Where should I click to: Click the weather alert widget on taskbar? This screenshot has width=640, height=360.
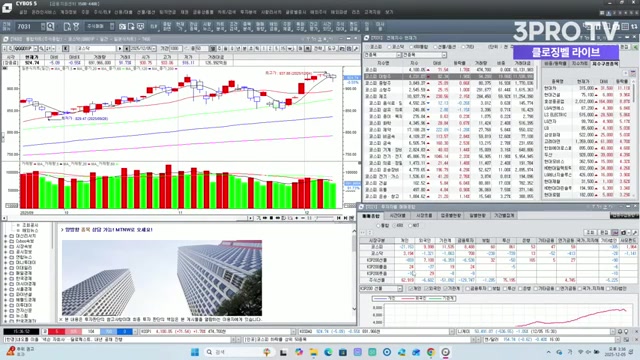pos(20,351)
